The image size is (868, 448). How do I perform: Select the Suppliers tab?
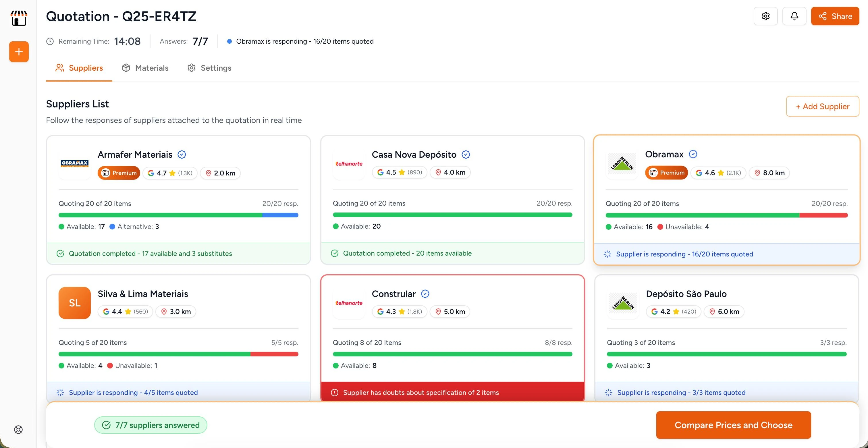coord(79,68)
